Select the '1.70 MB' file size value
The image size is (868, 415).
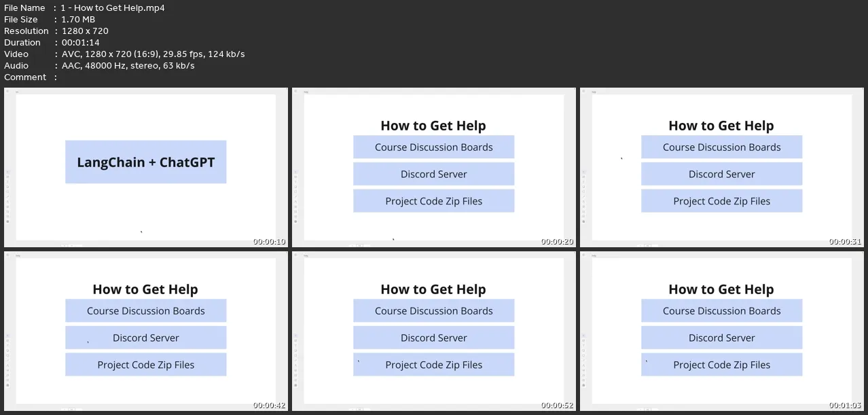tap(78, 20)
